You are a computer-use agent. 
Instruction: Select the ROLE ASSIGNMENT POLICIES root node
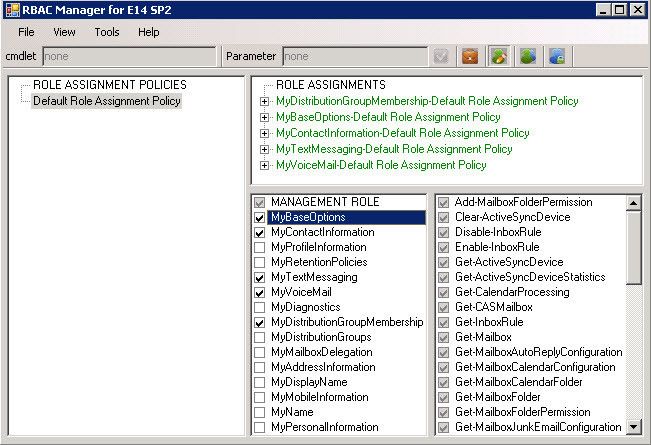pyautogui.click(x=110, y=85)
